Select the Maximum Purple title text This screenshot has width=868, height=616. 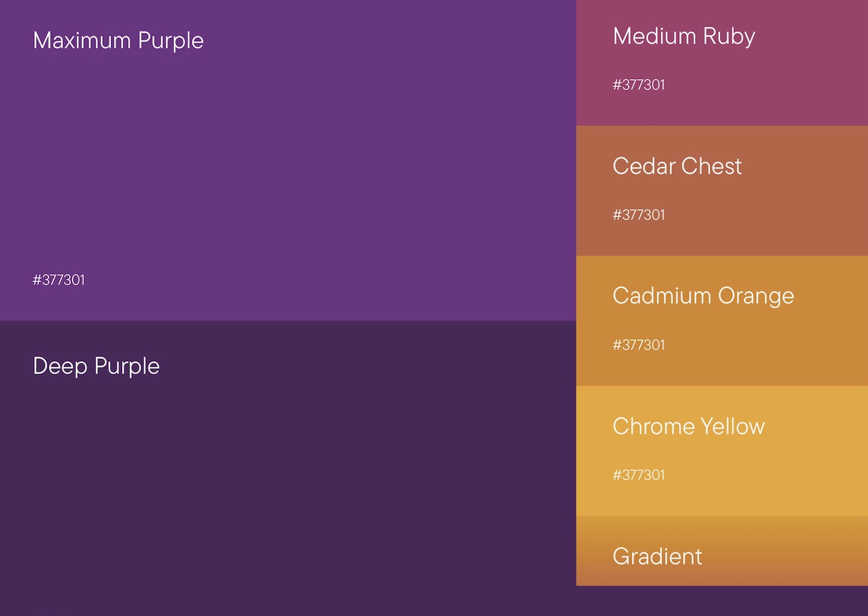118,41
